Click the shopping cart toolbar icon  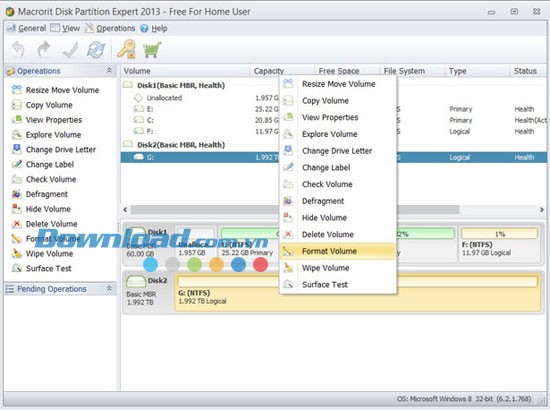point(152,49)
